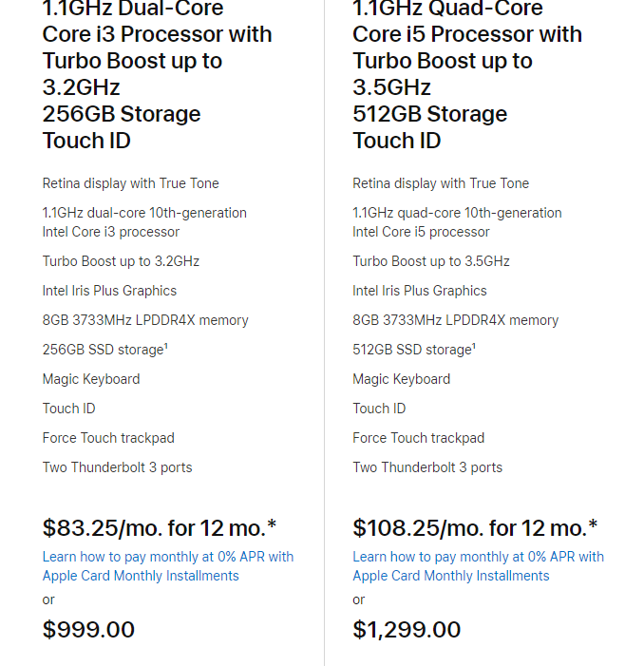Click "8GB 3733MHz LPDDR4X memory" in right column

pos(455,320)
